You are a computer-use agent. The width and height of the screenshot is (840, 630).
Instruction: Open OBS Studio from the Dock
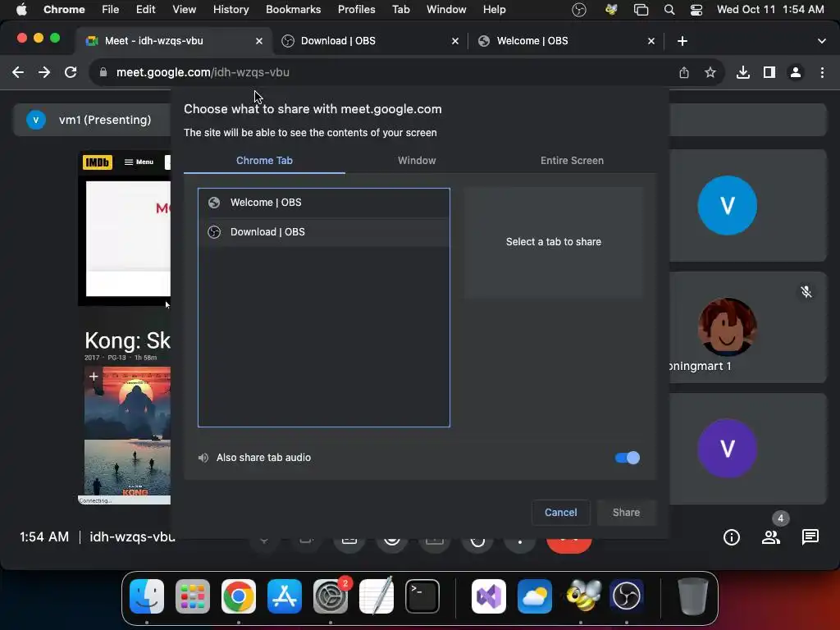pos(626,596)
